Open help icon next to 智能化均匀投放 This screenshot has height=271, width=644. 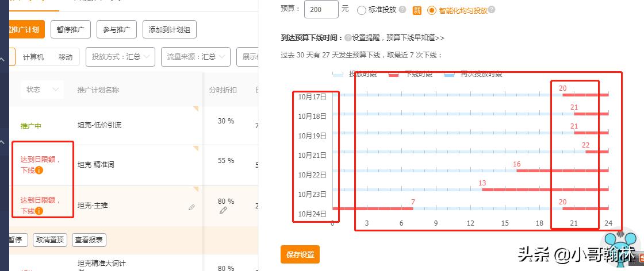click(x=492, y=10)
